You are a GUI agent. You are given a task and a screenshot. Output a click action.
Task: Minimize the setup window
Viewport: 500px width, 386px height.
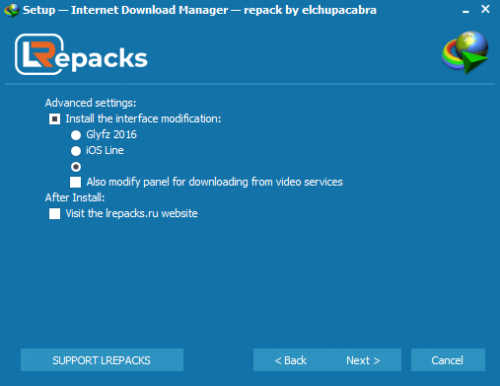pos(466,11)
